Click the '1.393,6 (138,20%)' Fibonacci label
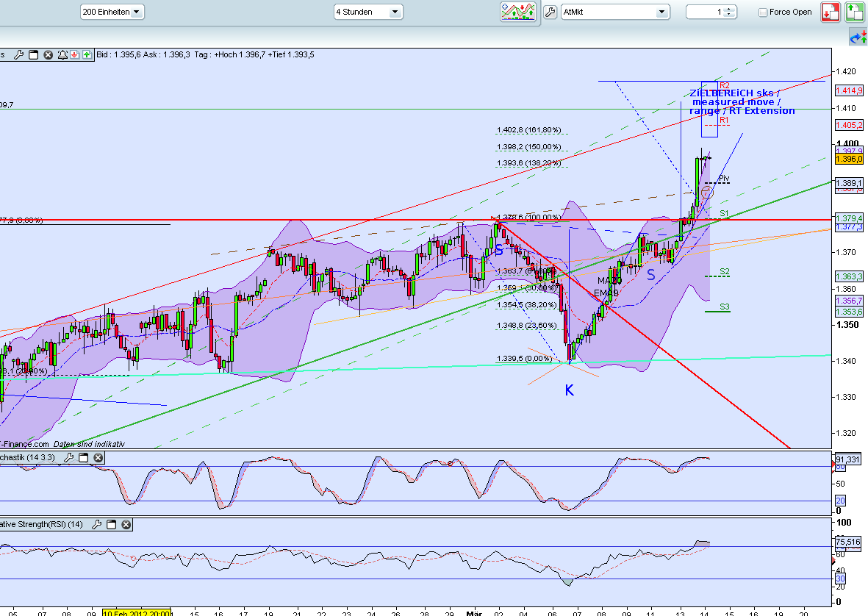Screen dimensions: 868x616 [528, 162]
